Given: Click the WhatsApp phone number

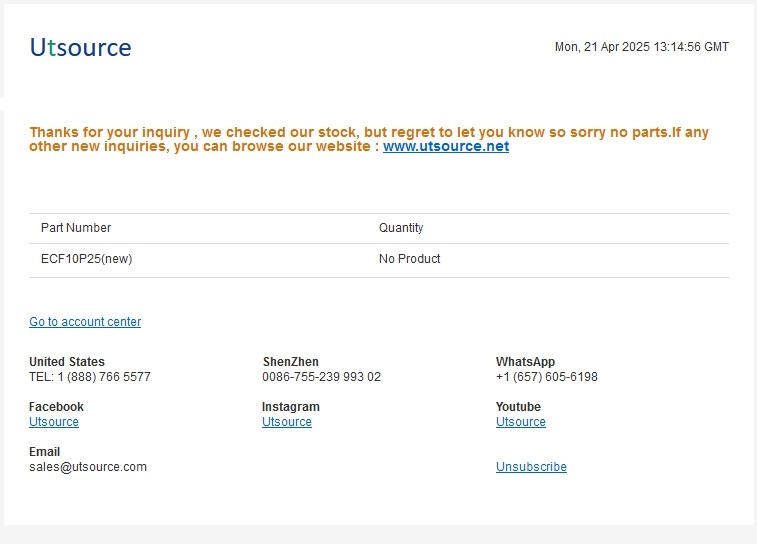Looking at the screenshot, I should [x=547, y=377].
